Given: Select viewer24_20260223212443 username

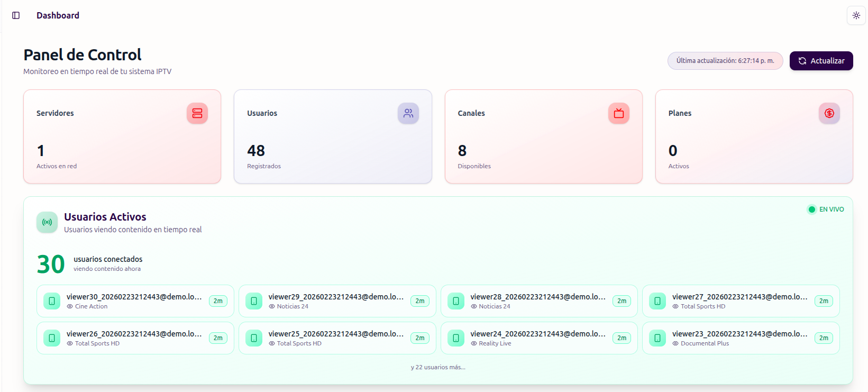Looking at the screenshot, I should 538,334.
